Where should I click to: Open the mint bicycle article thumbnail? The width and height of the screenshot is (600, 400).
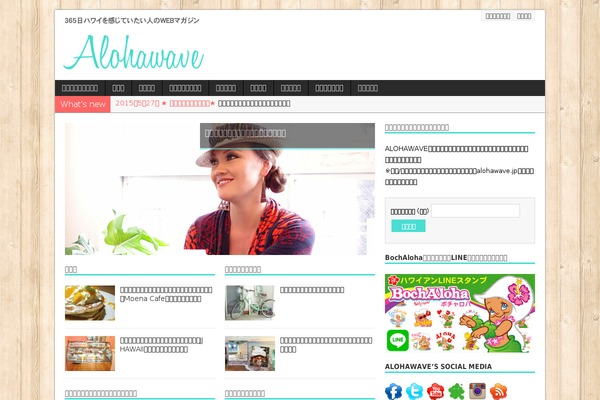(x=250, y=303)
